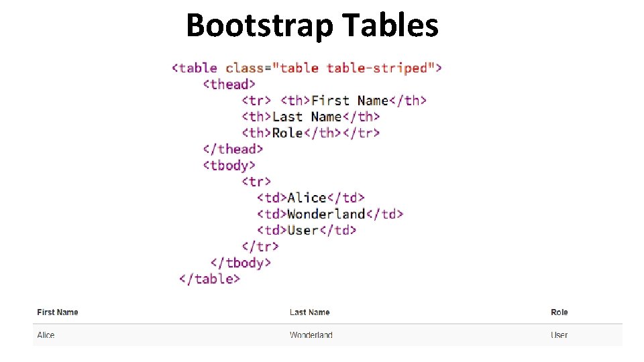This screenshot has height=362, width=644.
Task: Click the <td>Wonderland</td> code line
Action: point(330,214)
